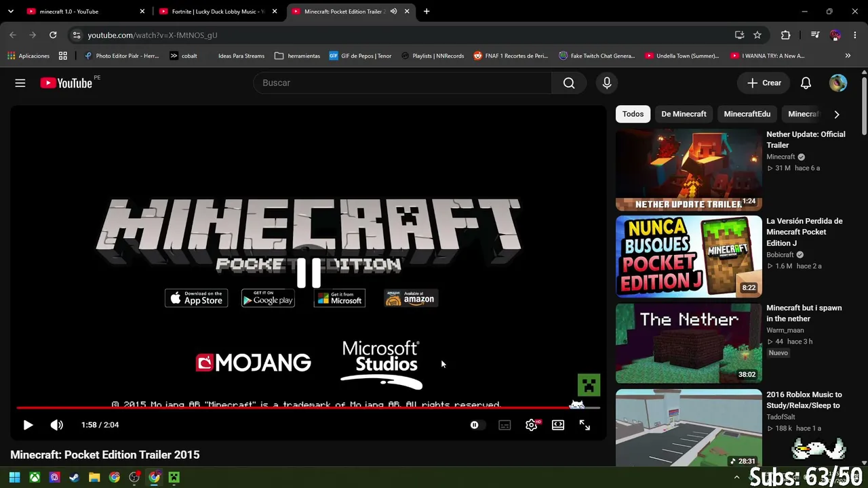Open OBS Studio from the taskbar

click(x=134, y=477)
